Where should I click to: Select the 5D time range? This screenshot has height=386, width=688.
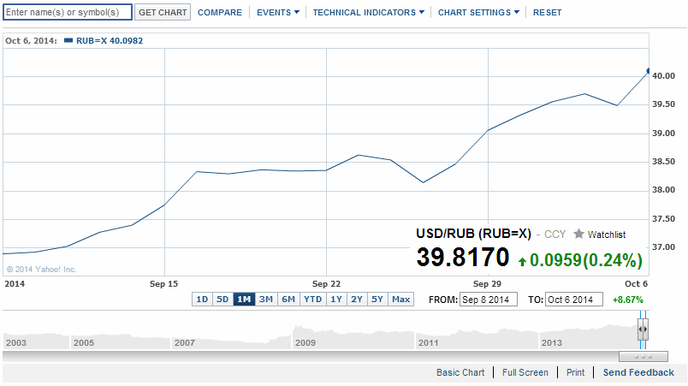(222, 299)
